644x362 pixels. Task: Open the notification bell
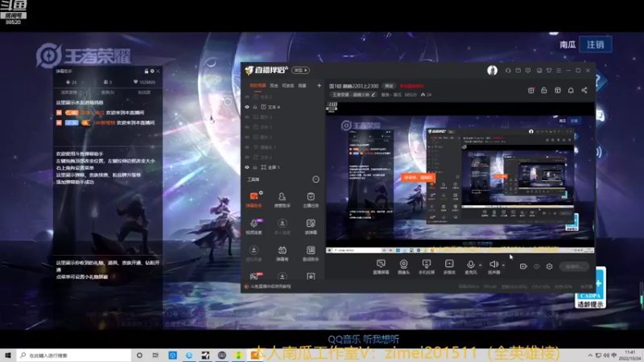tap(571, 90)
